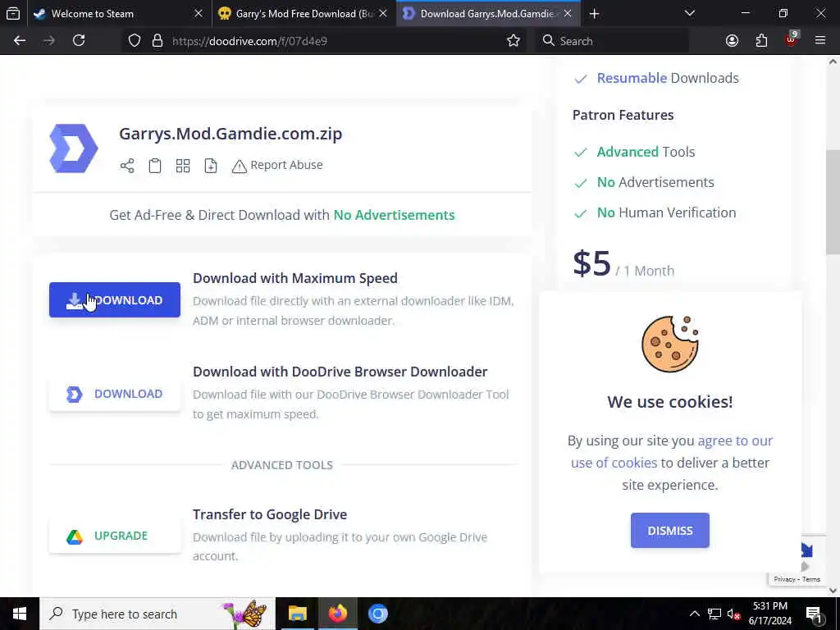This screenshot has width=840, height=630.
Task: Click the DooDrive logo next to file name
Action: (x=74, y=148)
